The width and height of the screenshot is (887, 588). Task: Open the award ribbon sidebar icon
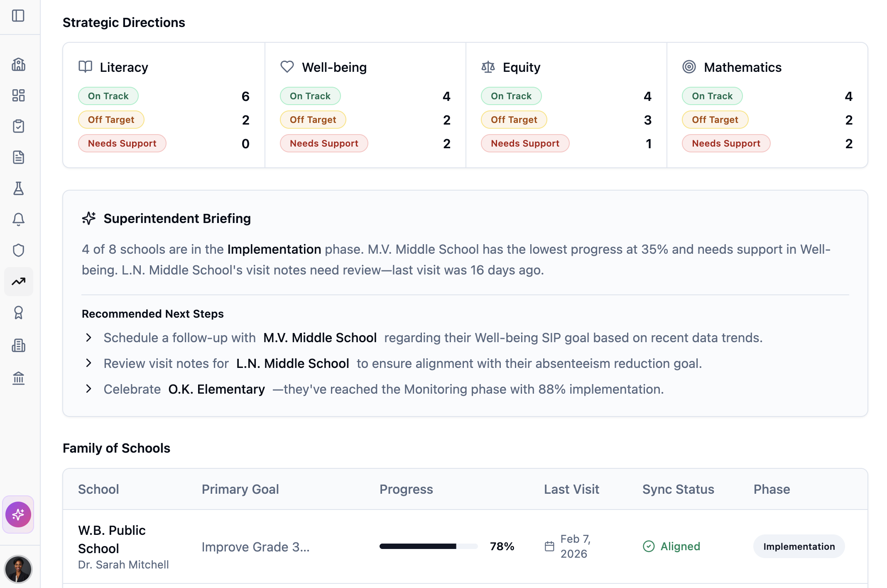pos(18,313)
